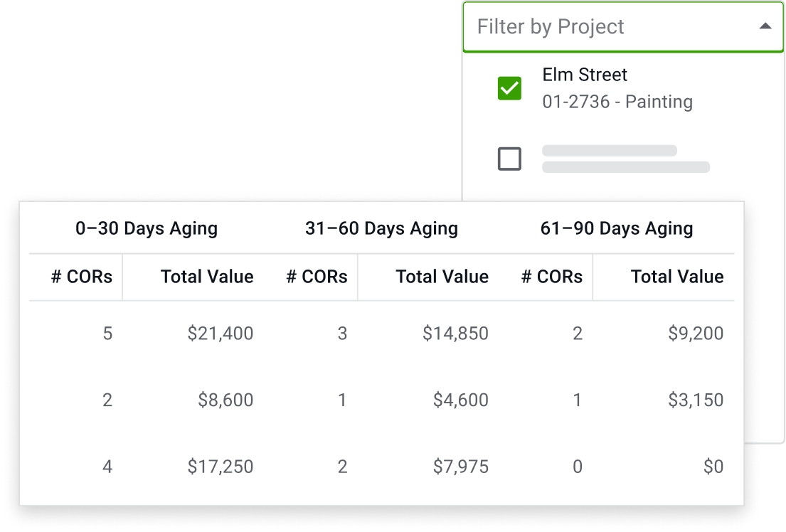The height and width of the screenshot is (532, 786).
Task: Sort by # CORs under 0–30 Days
Action: coord(81,277)
